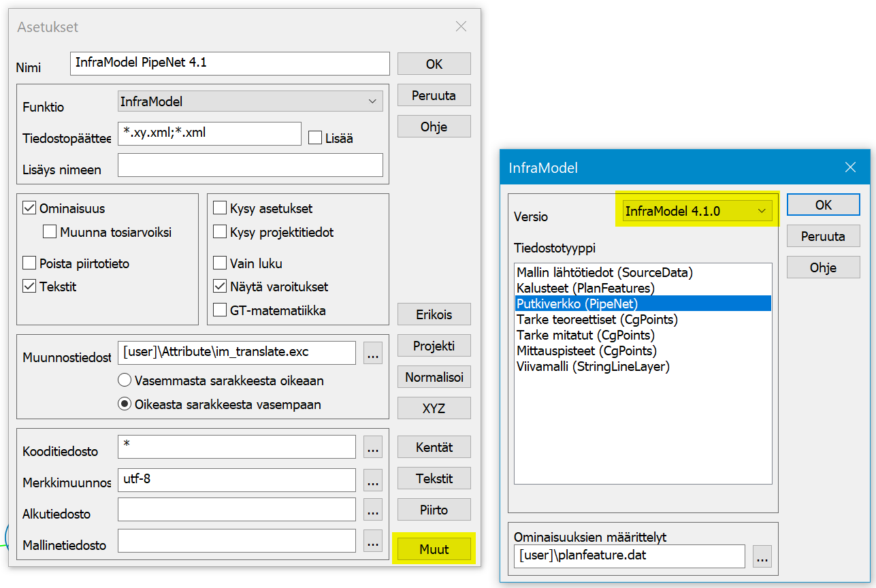Screen dimensions: 876x588
Task: Expand the Versio InfraModel 4.1.0 dropdown
Action: (697, 211)
